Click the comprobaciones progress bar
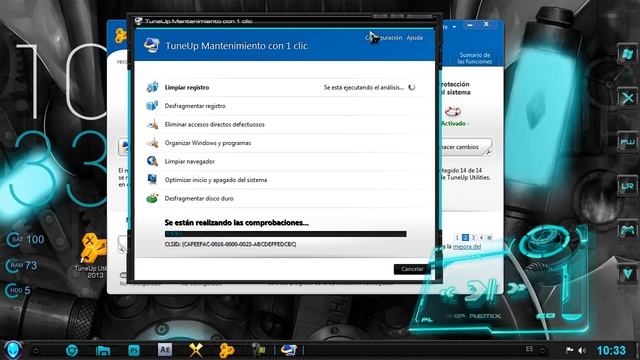The height and width of the screenshot is (360, 640). [x=286, y=234]
